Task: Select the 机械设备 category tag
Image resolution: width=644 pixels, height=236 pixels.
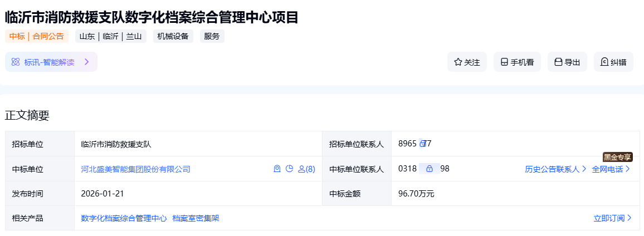Action: (173, 37)
